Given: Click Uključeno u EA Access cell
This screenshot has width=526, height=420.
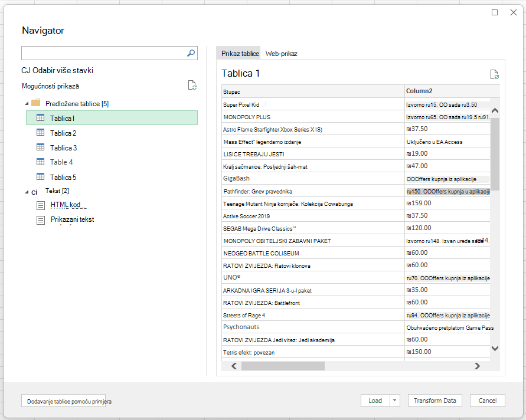Looking at the screenshot, I should pos(447,142).
